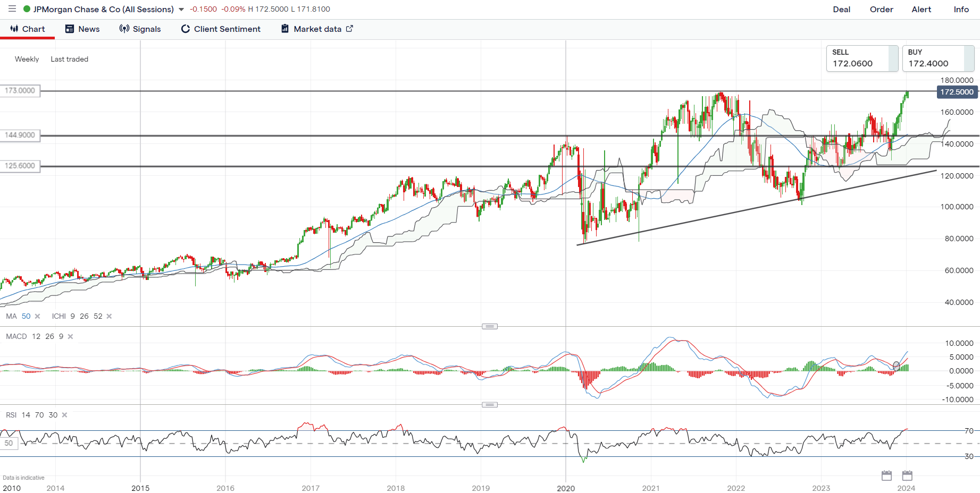980x493 pixels.
Task: Click the RSI 50 level label
Action: point(9,443)
